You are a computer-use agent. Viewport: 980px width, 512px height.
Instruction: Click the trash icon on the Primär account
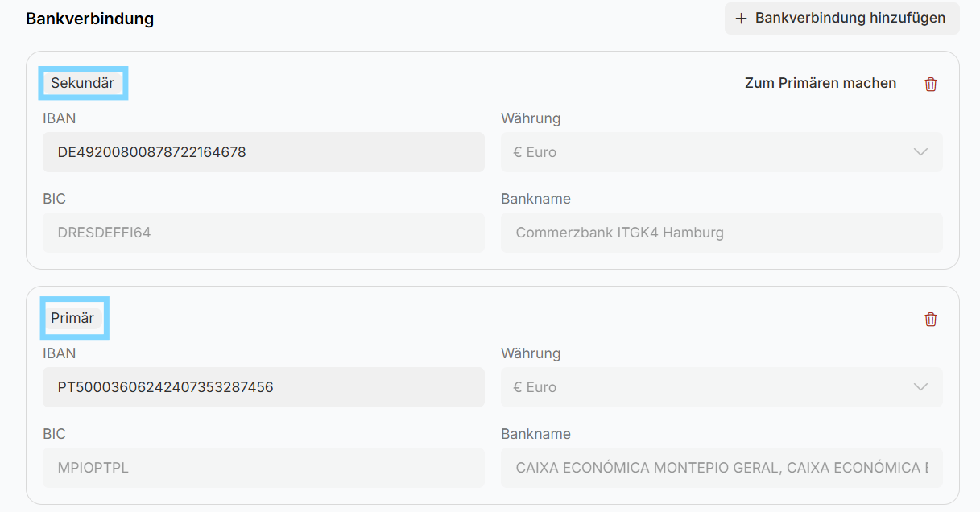tap(931, 319)
